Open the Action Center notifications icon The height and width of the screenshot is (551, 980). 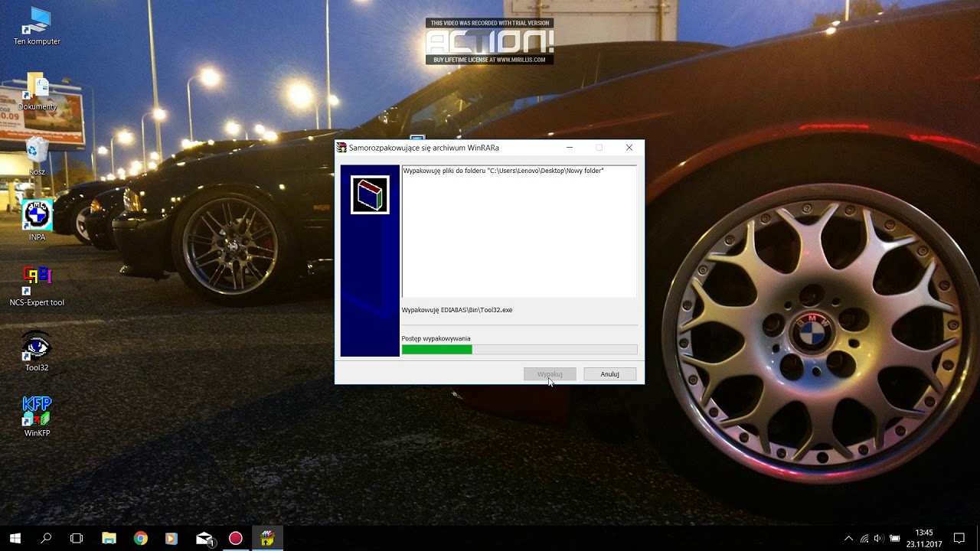point(959,539)
